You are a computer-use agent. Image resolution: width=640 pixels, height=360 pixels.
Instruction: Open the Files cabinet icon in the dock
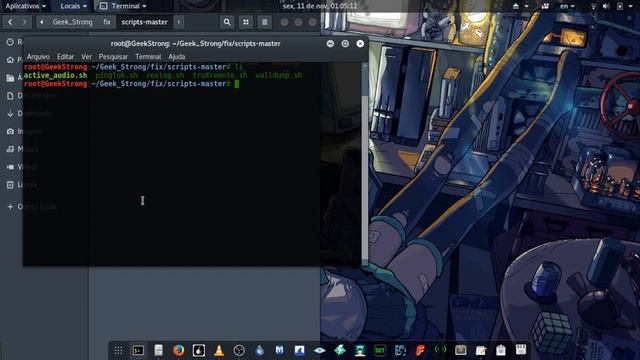[x=158, y=350]
